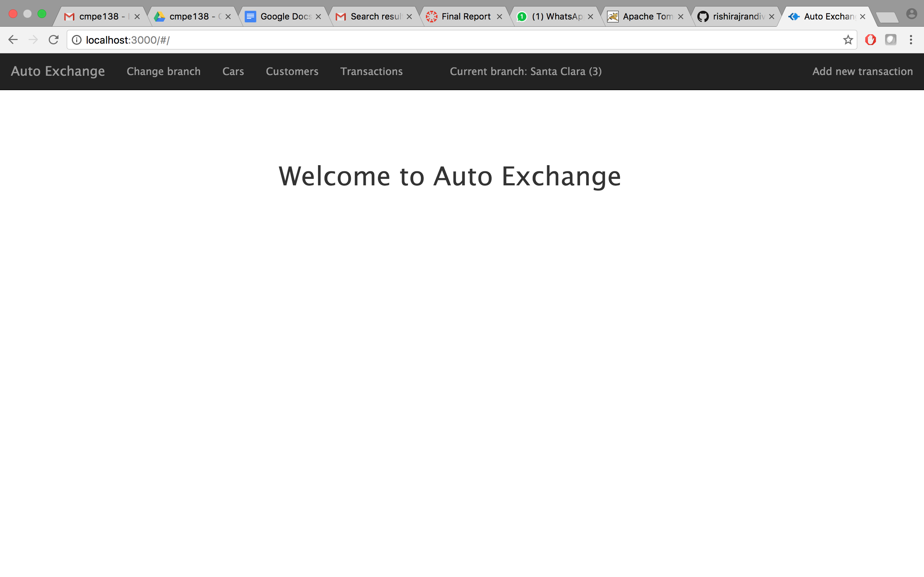Screen dimensions: 924x577
Task: Open the Customers navbar item
Action: coord(292,71)
